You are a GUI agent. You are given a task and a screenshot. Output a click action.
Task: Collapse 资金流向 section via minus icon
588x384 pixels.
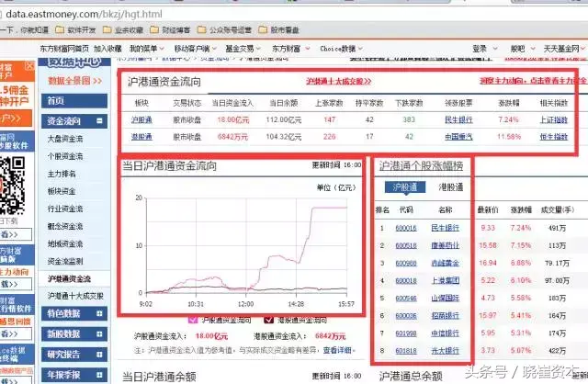[99, 120]
